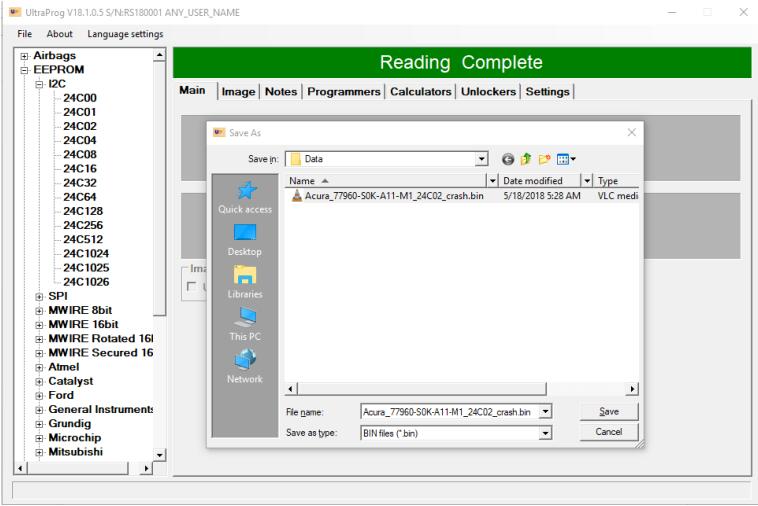Select 24C64 chip in the tree

pyautogui.click(x=80, y=197)
